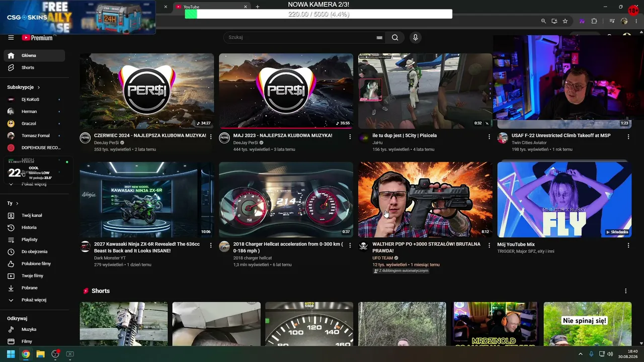This screenshot has width=644, height=362.
Task: Click the search magnifier button
Action: click(395, 37)
